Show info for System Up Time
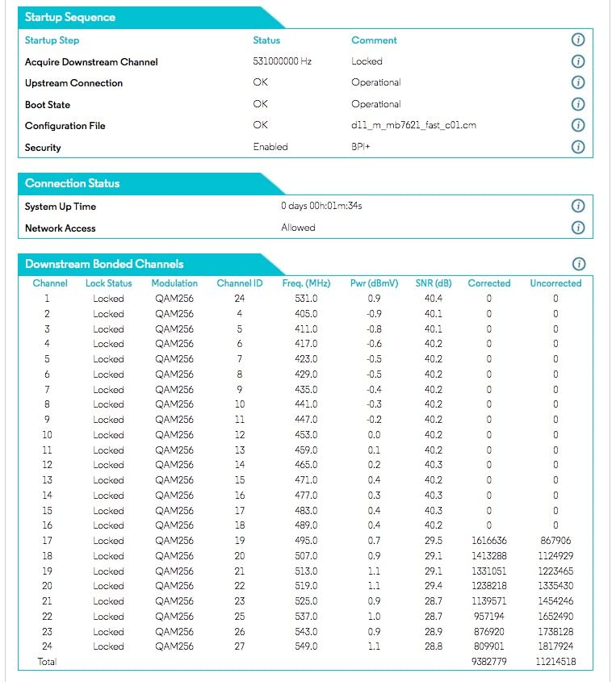The height and width of the screenshot is (682, 616). 578,206
